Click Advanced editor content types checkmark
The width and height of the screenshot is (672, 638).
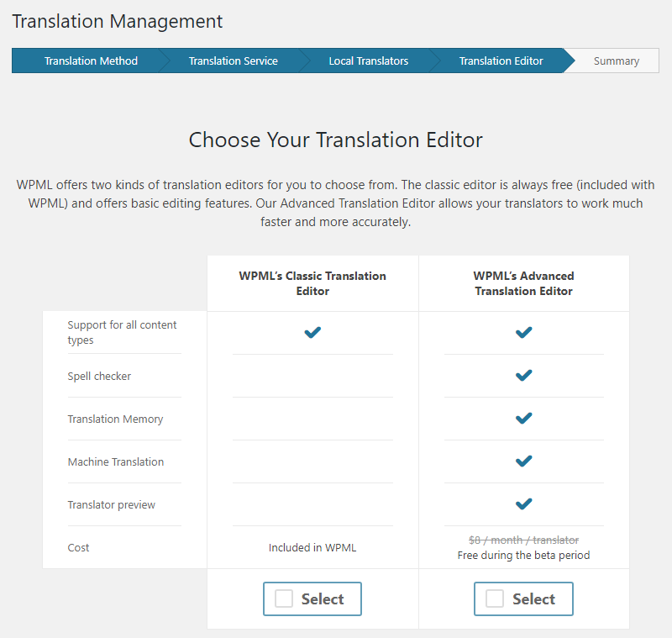click(x=523, y=332)
